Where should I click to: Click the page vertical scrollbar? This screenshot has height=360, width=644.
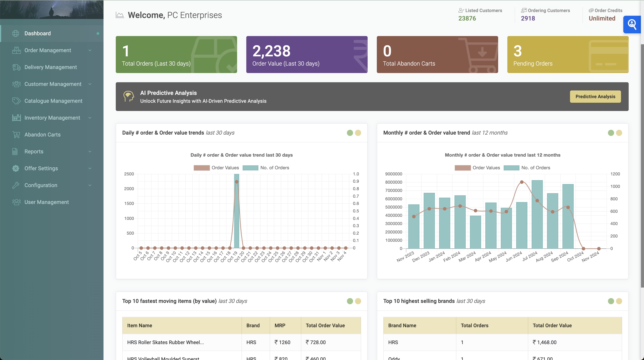tap(642, 165)
